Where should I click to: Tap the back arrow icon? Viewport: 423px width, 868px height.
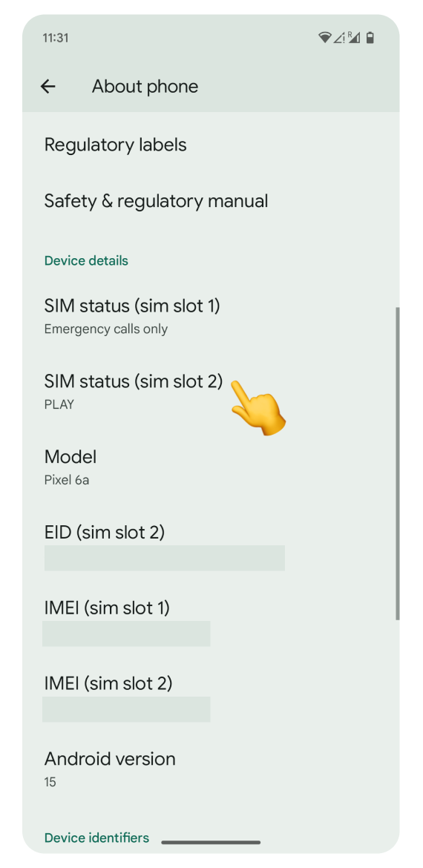48,86
